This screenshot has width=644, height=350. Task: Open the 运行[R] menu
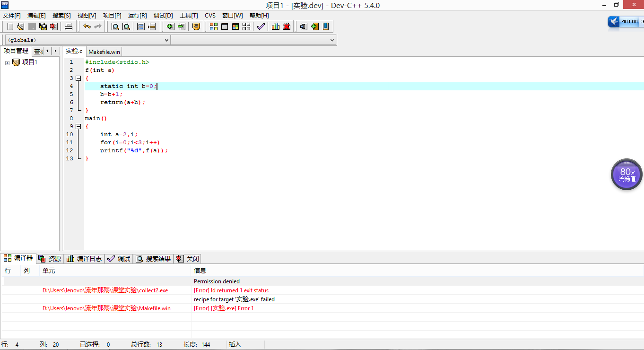pos(137,16)
